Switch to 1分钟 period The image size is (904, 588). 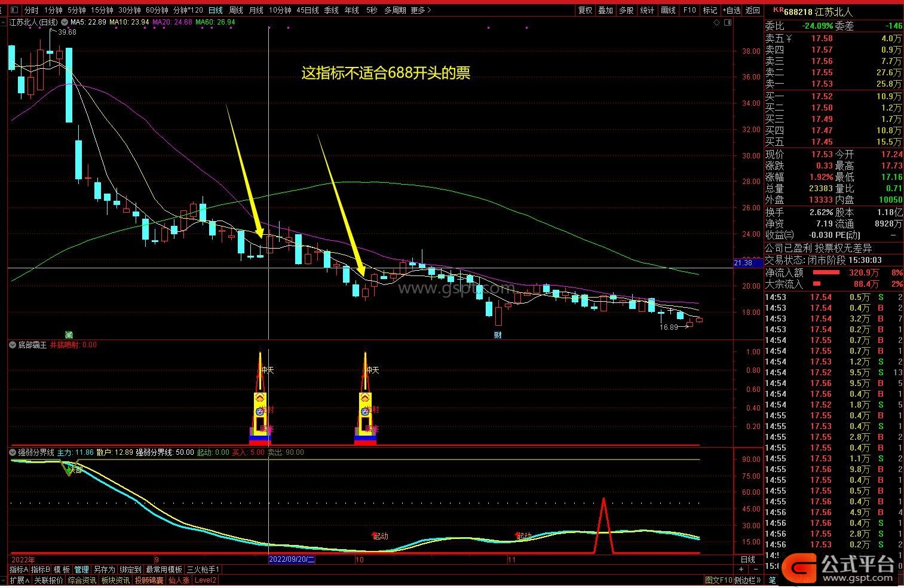tap(53, 10)
